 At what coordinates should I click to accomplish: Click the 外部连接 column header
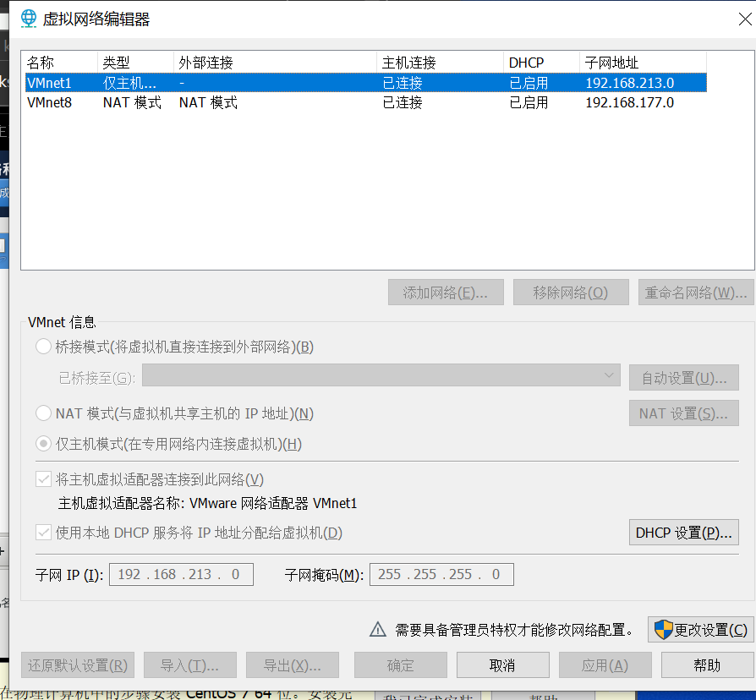(276, 63)
